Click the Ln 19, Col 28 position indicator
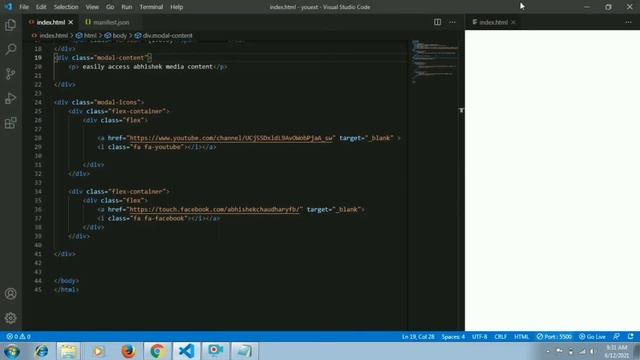The image size is (640, 360). 418,337
